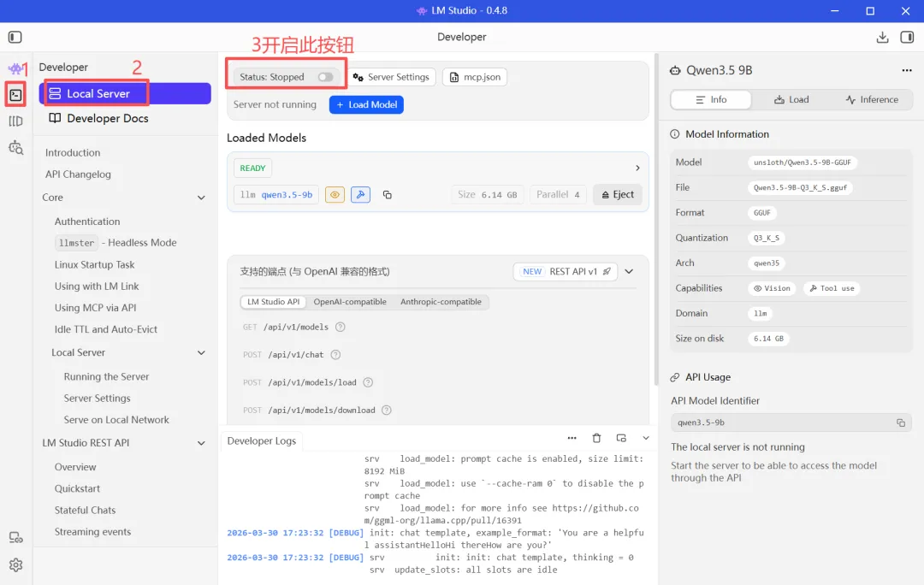Open downloads icon in top bar
The height and width of the screenshot is (585, 924).
[882, 37]
